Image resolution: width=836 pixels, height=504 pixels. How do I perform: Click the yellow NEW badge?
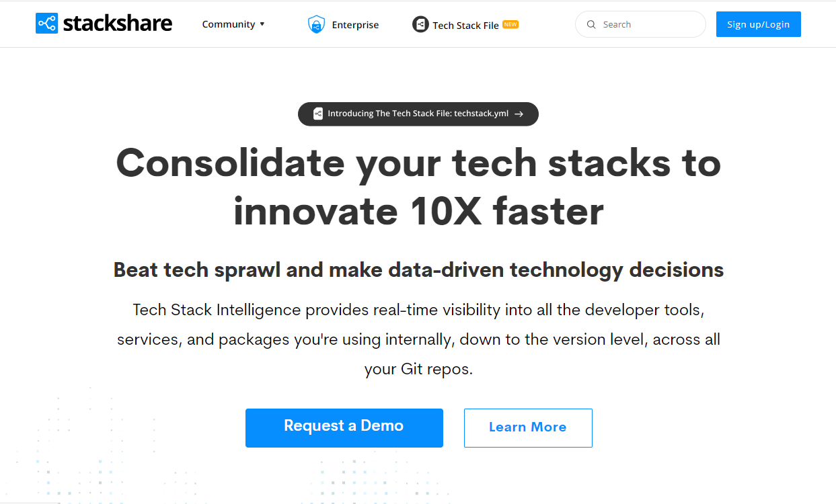510,24
